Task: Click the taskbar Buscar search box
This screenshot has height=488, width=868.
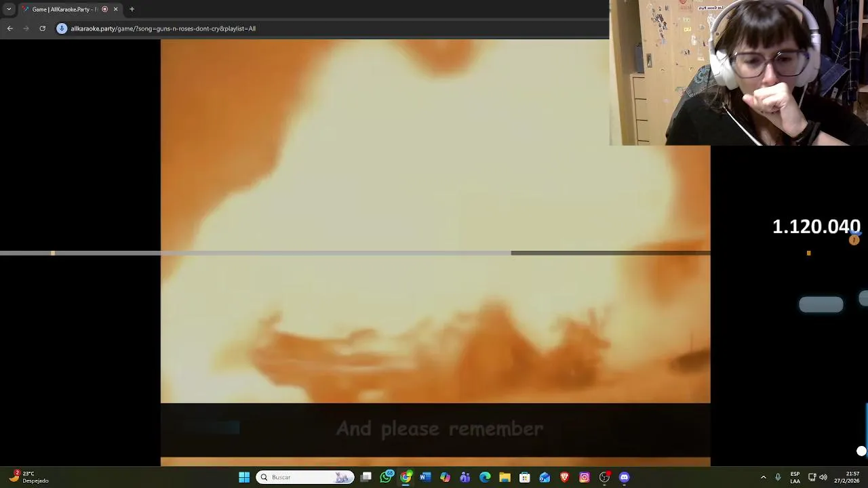Action: (304, 477)
